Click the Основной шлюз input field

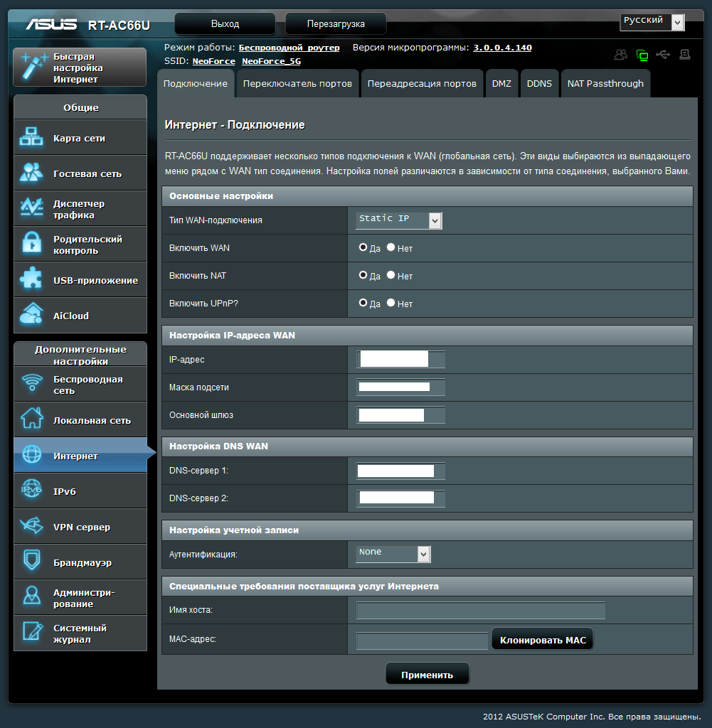401,414
